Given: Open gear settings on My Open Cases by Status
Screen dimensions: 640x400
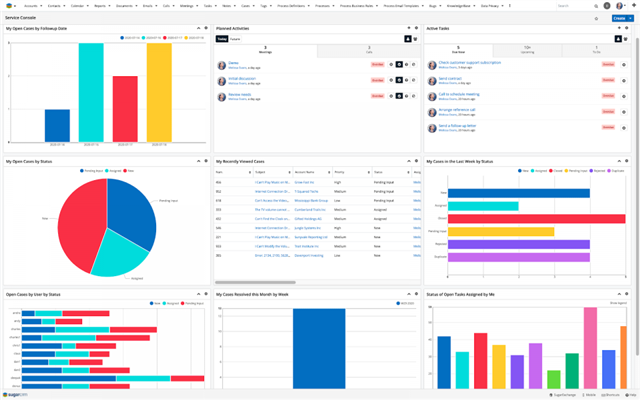Looking at the screenshot, I should pos(206,161).
